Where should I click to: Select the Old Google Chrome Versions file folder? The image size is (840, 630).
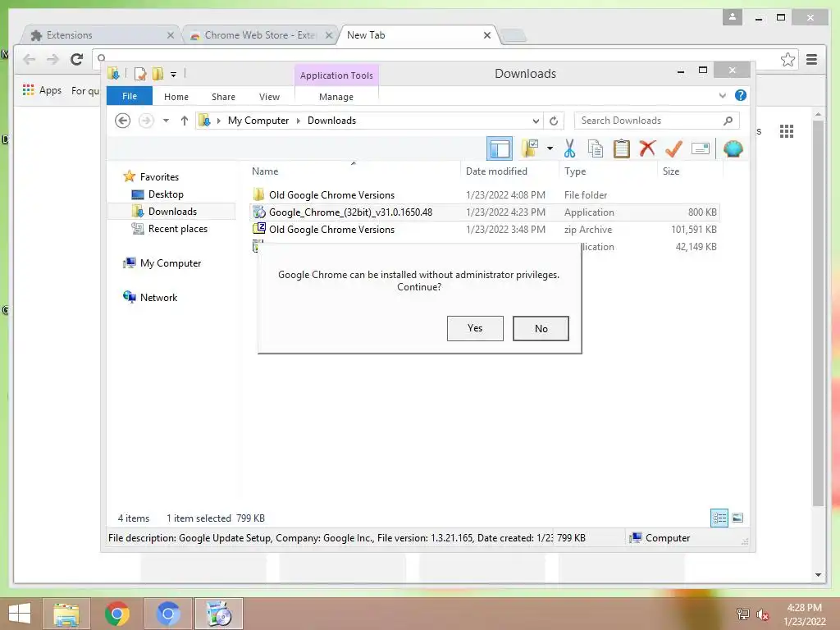point(485,195)
